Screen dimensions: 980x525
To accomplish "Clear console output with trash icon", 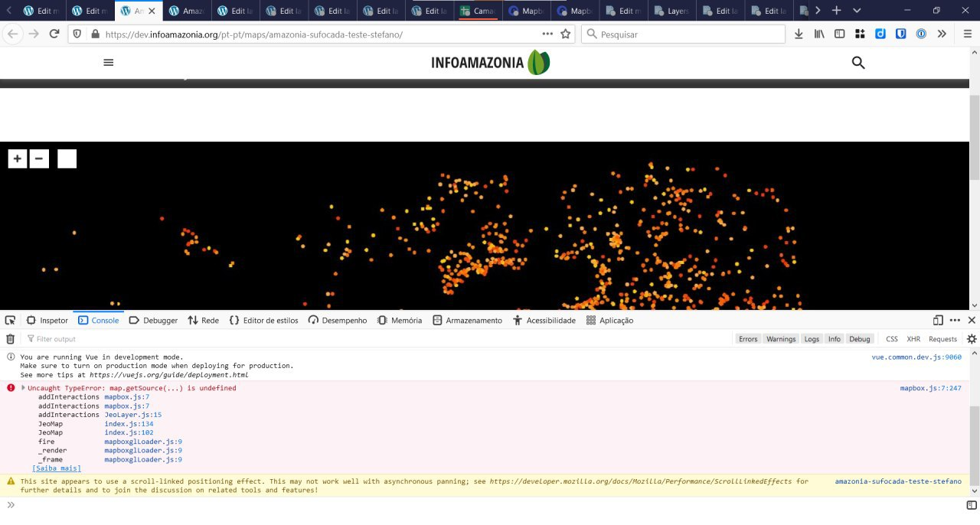I will click(11, 338).
